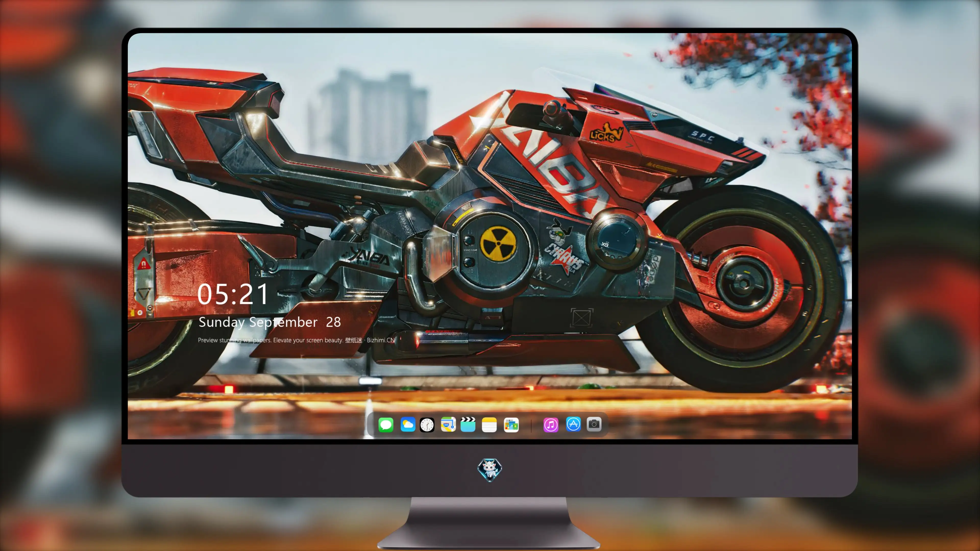Viewport: 980px width, 551px height.
Task: Launch Maps from the dock
Action: 448,425
